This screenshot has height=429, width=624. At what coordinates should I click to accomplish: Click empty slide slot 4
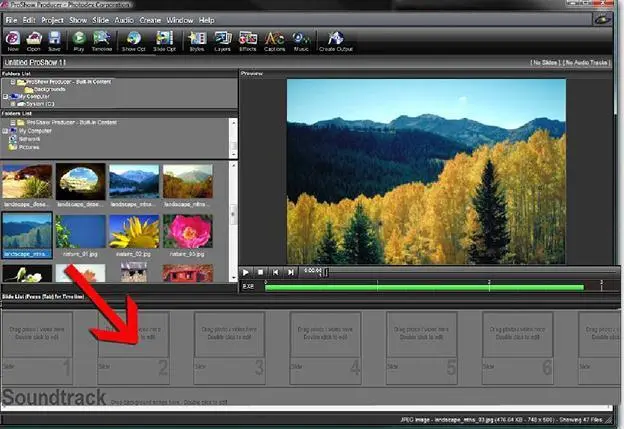(326, 348)
